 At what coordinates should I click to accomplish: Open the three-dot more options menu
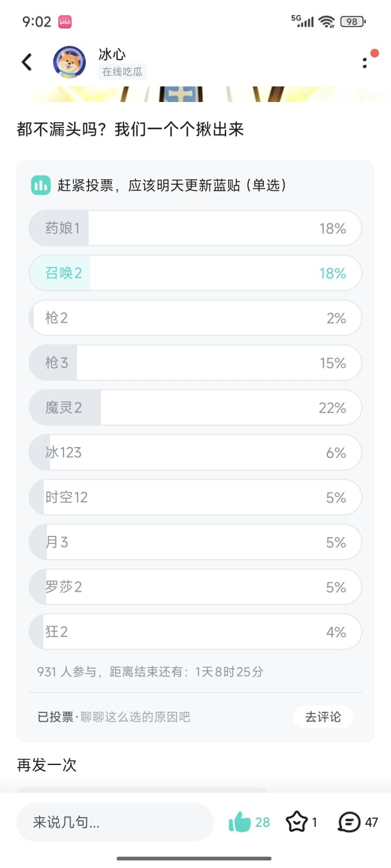[365, 62]
